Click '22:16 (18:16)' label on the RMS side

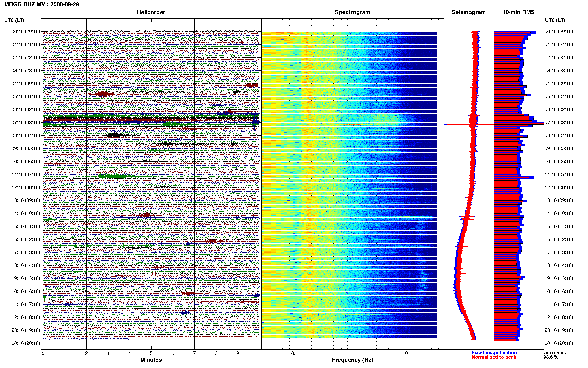[x=559, y=317]
